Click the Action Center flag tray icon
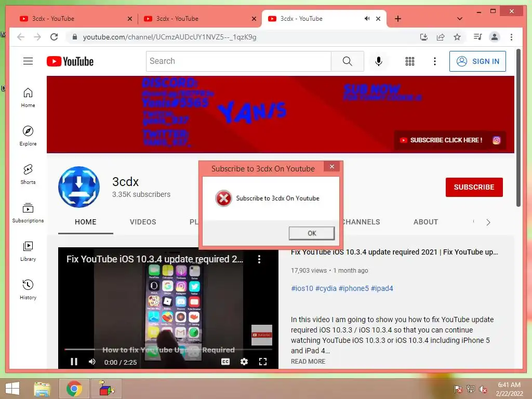532x399 pixels. point(458,389)
